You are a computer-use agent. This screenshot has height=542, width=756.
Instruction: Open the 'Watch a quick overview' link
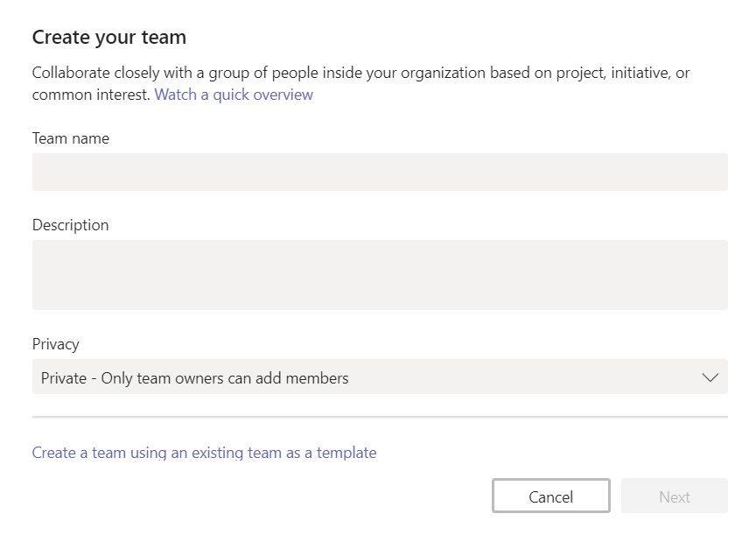point(234,95)
